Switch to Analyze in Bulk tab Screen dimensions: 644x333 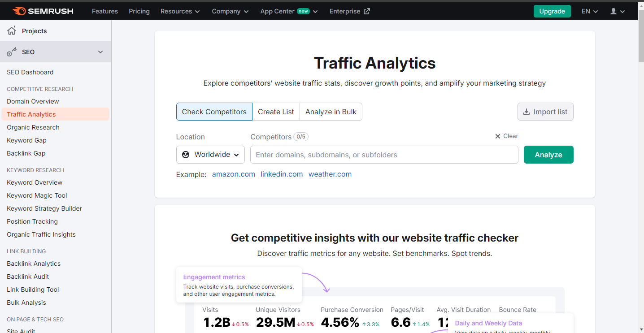[331, 112]
